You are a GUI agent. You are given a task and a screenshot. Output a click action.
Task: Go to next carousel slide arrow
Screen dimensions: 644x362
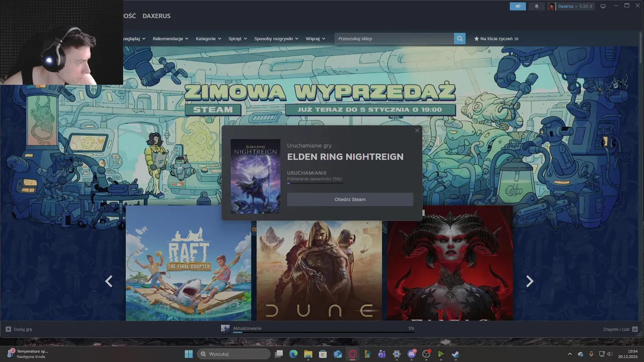529,282
